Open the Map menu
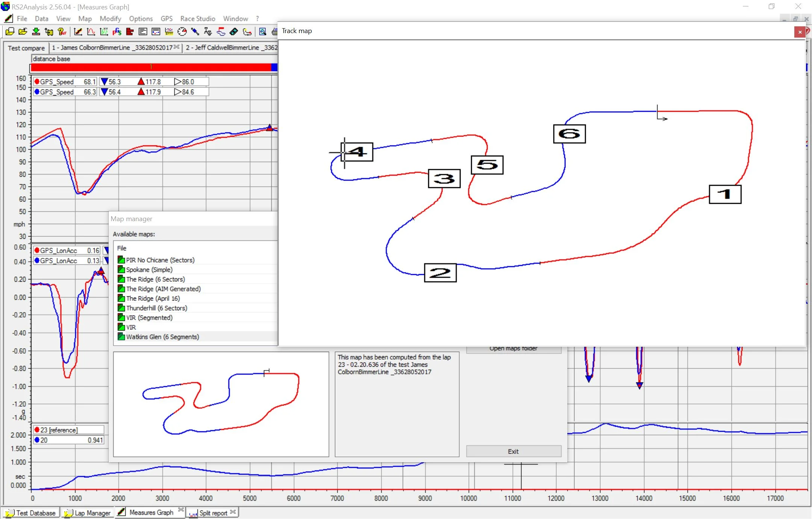Viewport: 812px width, 519px height. [85, 18]
